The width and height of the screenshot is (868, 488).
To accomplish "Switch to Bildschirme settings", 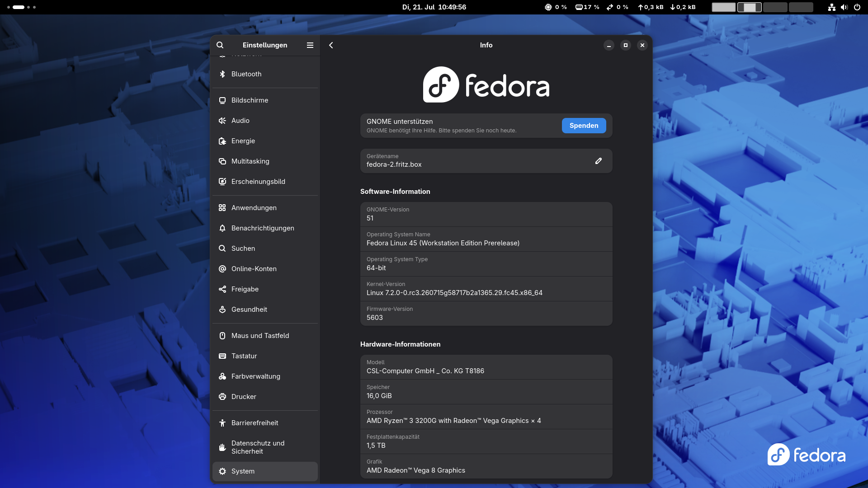I will 265,100.
